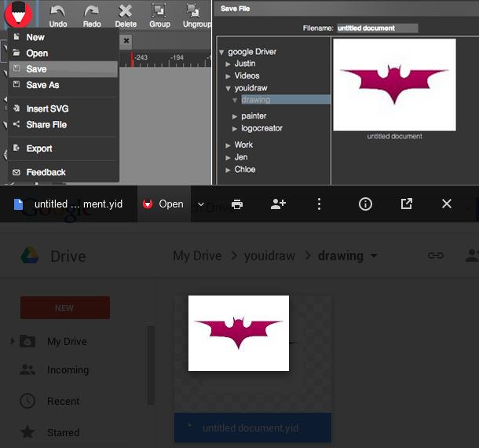Image resolution: width=479 pixels, height=448 pixels.
Task: Expand the Videos folder arrow
Action: point(228,76)
